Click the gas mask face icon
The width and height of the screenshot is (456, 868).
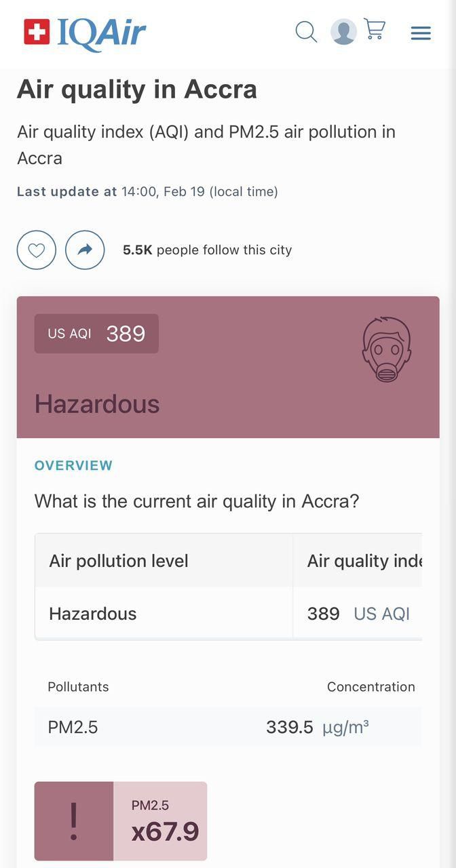(x=386, y=349)
